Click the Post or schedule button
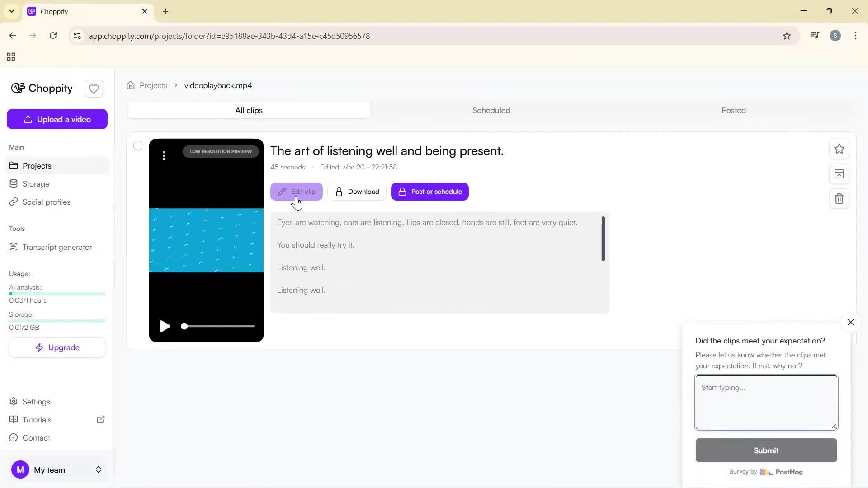868x488 pixels. point(429,192)
